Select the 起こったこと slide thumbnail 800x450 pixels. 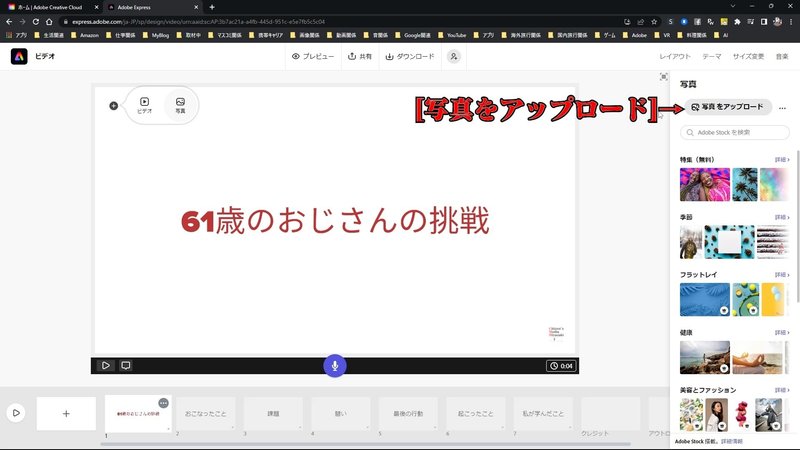pyautogui.click(x=476, y=414)
